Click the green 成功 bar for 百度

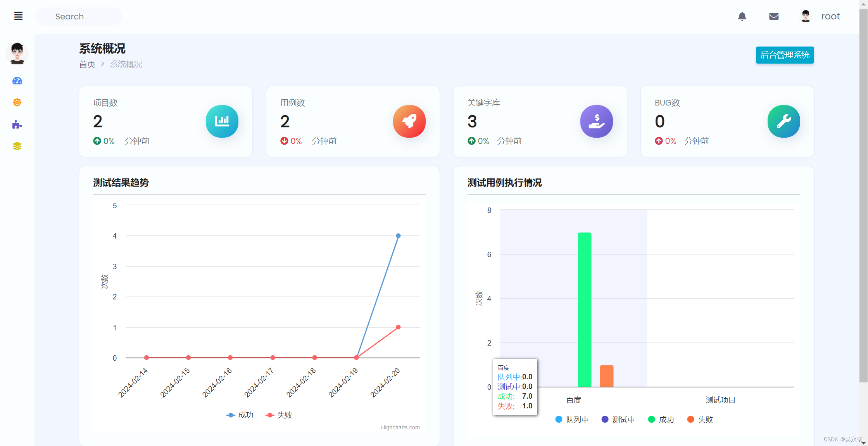click(584, 309)
